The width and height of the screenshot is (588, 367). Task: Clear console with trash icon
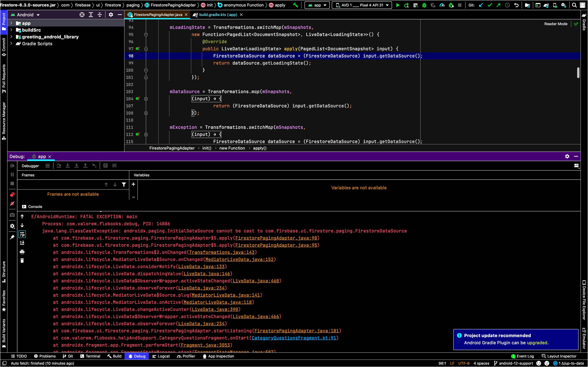coord(22,261)
